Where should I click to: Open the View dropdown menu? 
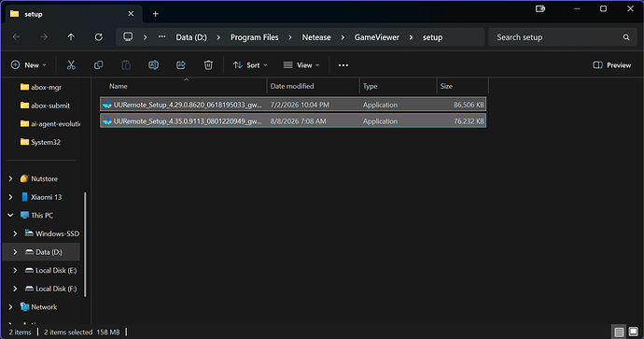coord(301,65)
